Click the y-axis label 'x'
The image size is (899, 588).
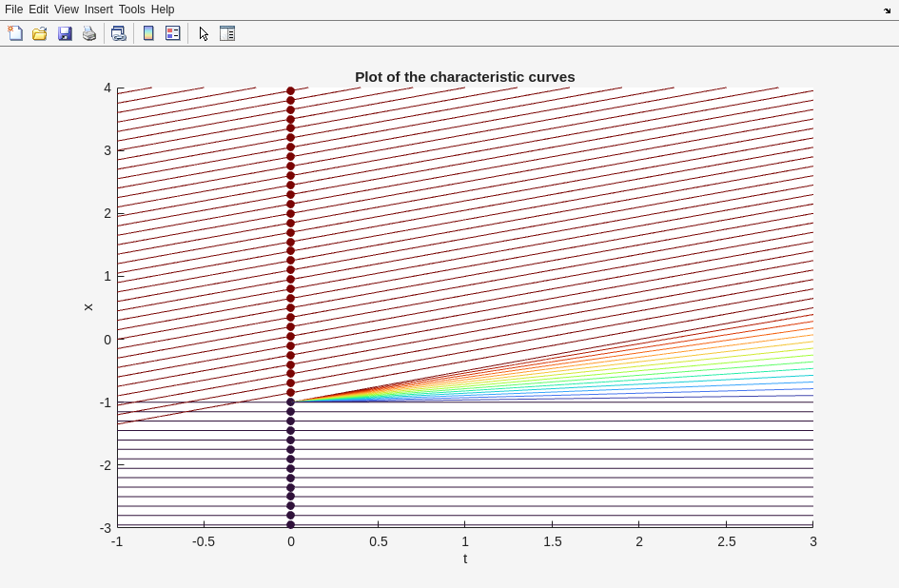click(x=88, y=307)
